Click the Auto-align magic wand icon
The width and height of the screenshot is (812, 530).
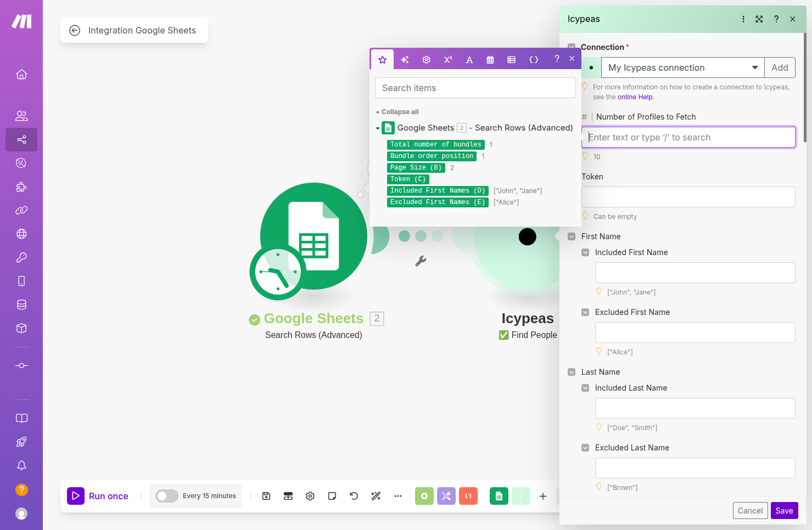[376, 496]
